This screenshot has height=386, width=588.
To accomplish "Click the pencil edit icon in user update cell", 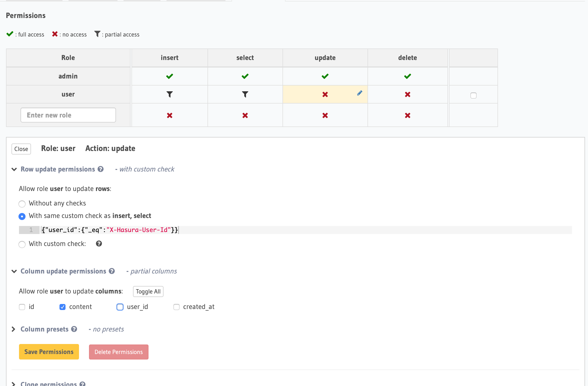I will click(359, 93).
